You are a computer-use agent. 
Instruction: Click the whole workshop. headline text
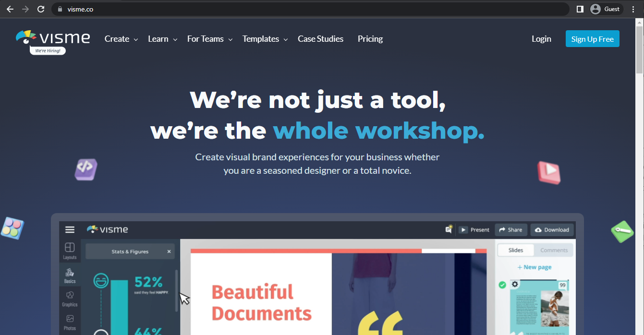pos(378,131)
